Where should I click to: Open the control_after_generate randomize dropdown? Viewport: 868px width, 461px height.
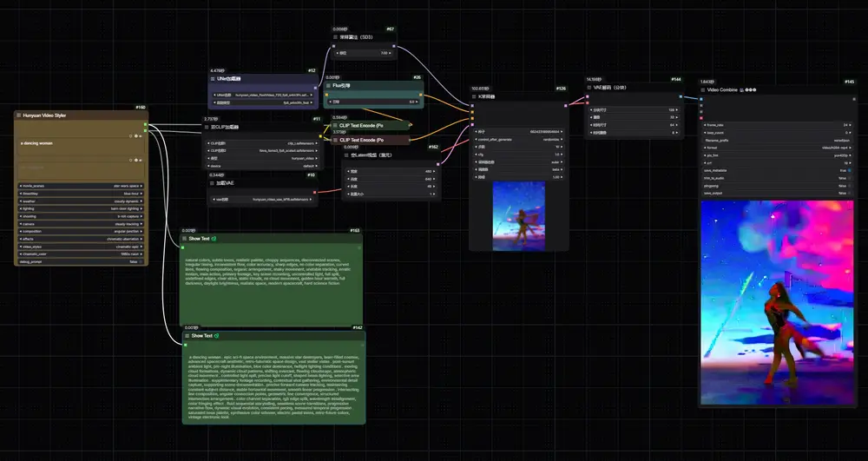coord(519,140)
